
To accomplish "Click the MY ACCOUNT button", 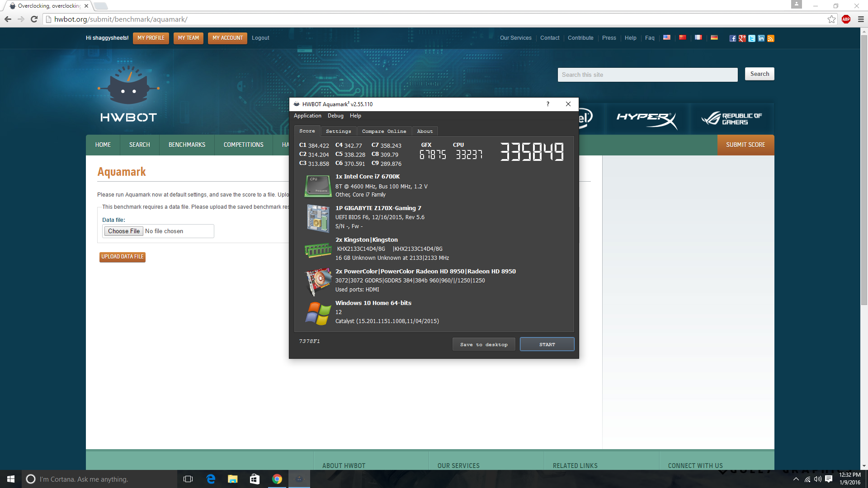I will 227,38.
